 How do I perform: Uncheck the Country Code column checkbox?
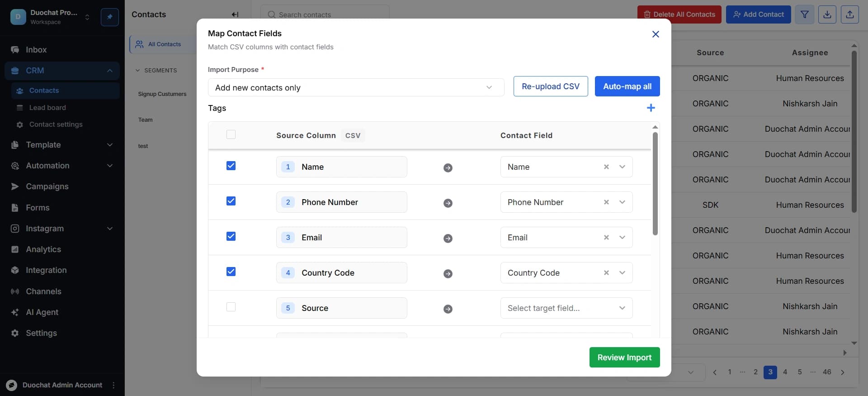tap(231, 272)
